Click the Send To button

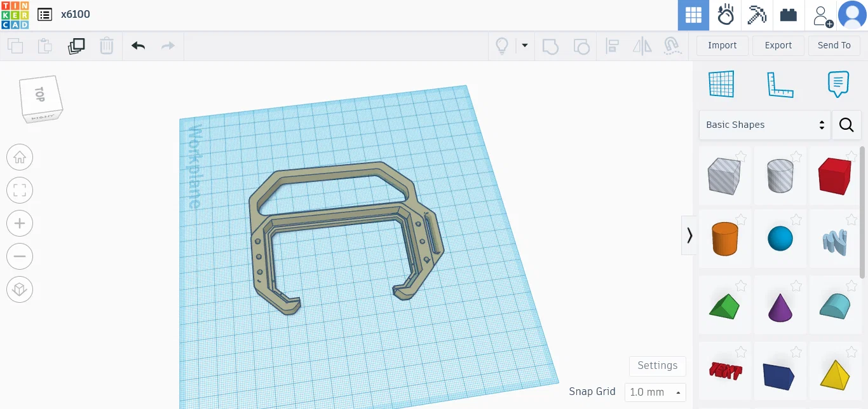coord(834,45)
